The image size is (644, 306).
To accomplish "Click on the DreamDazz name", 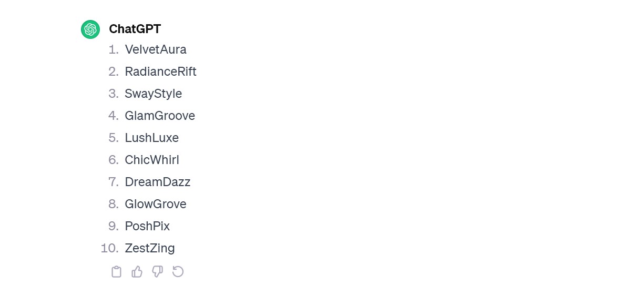I will pos(157,182).
